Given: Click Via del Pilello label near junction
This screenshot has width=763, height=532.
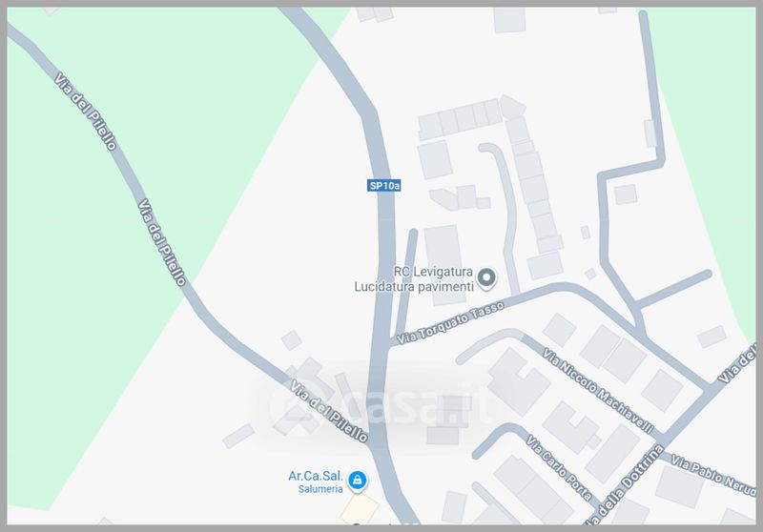Looking at the screenshot, I should tap(329, 412).
